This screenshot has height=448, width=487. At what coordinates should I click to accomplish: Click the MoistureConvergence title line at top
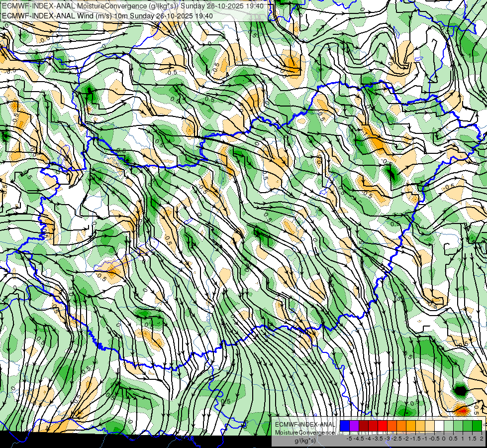click(133, 6)
